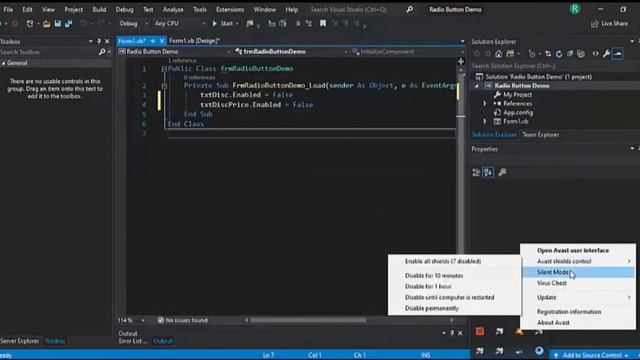Switch to the Server Explorer tab
Image resolution: width=640 pixels, height=360 pixels.
tap(20, 341)
